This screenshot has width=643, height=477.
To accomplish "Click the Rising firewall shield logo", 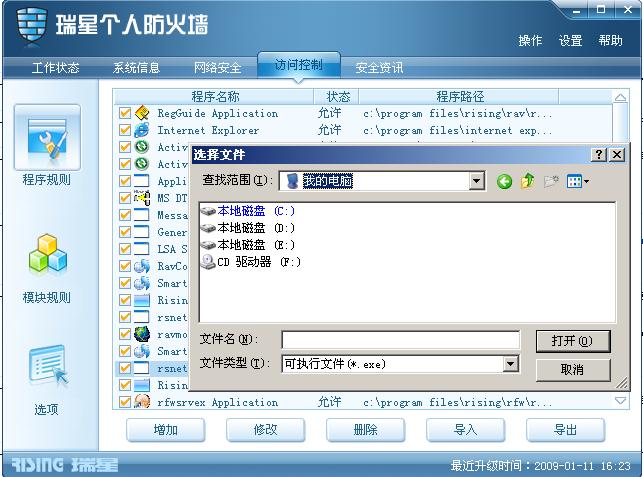I will pyautogui.click(x=32, y=24).
